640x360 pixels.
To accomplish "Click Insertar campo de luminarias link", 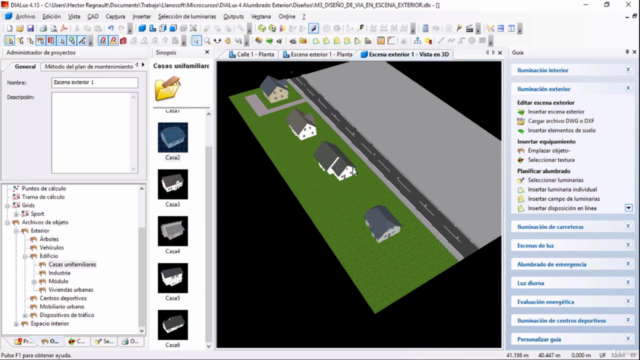I will [x=564, y=199].
